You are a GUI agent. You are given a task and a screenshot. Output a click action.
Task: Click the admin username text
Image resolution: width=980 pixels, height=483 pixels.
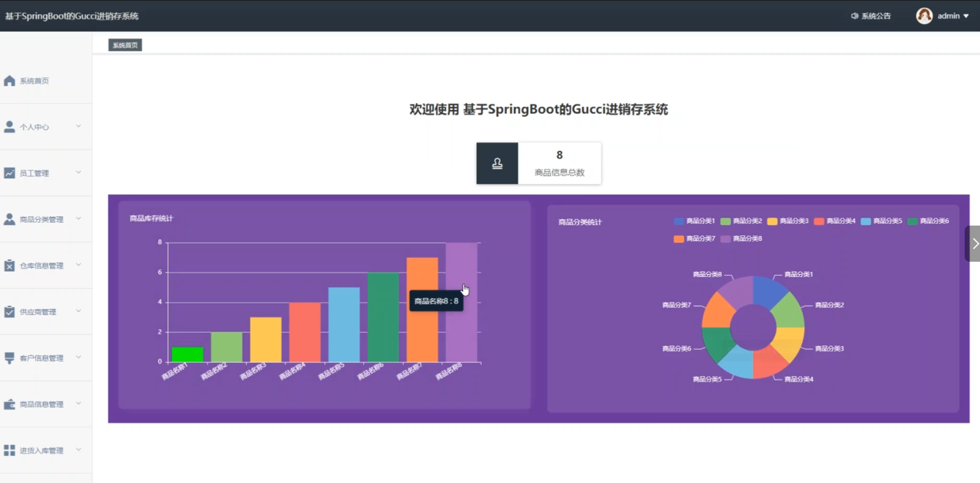(x=948, y=16)
